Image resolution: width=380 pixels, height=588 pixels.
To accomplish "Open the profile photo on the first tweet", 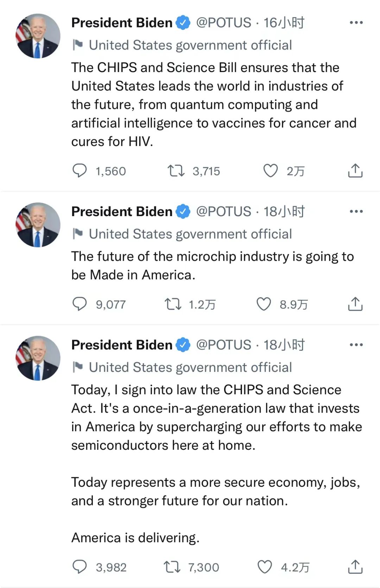I will (38, 36).
